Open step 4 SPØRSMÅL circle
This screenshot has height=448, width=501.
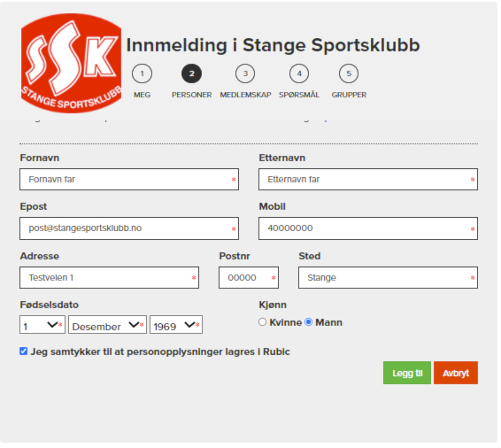point(299,73)
